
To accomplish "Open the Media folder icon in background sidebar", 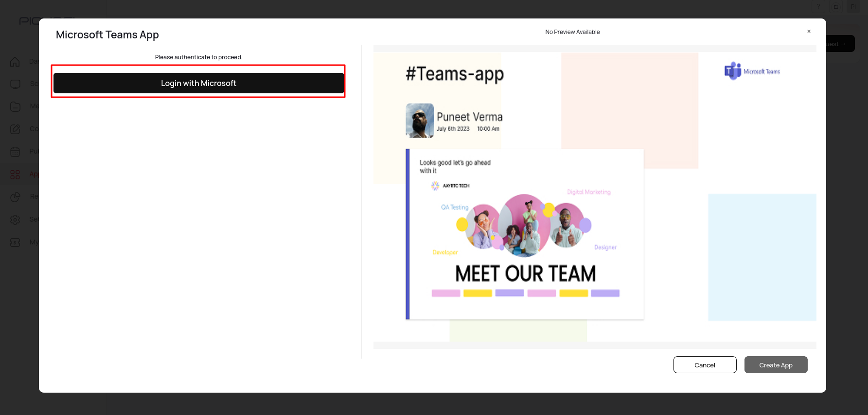I will [x=15, y=106].
